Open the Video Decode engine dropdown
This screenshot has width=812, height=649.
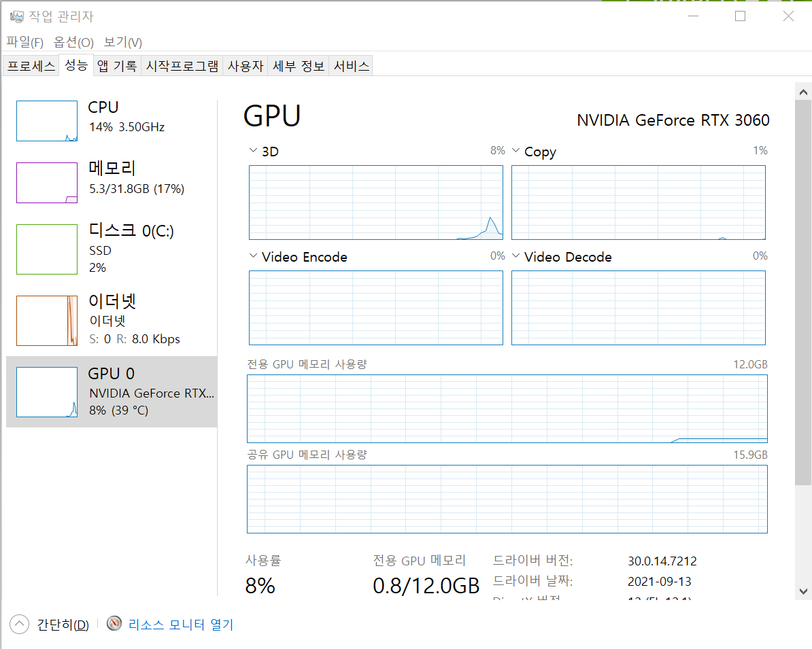[x=515, y=256]
